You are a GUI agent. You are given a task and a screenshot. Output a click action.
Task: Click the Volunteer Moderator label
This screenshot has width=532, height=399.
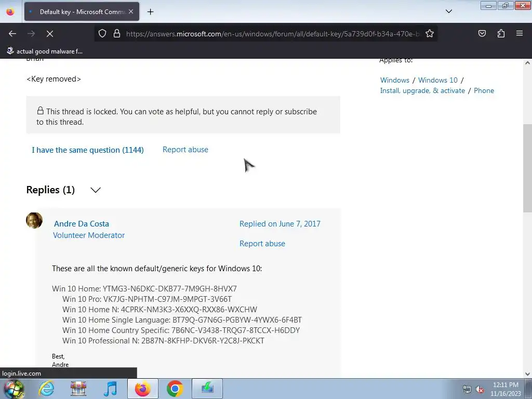point(89,235)
